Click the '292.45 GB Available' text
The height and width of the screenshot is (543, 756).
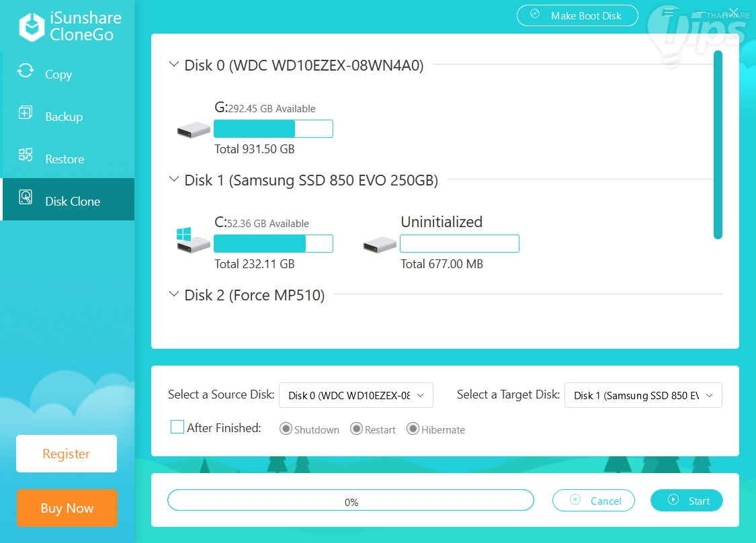coord(271,109)
